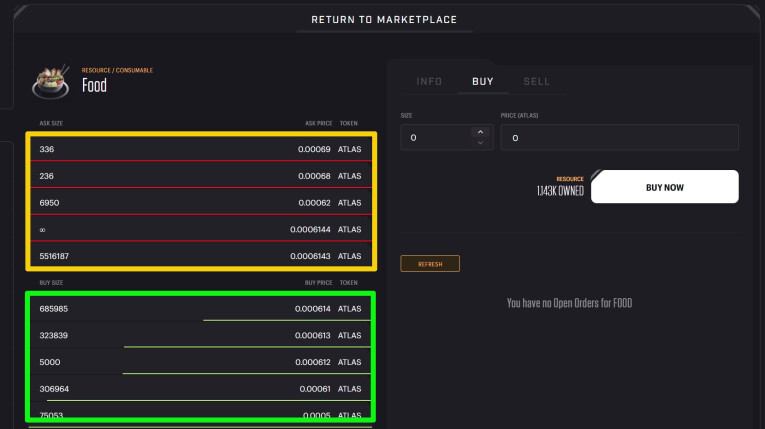Click the Price (ATLAS) input field
This screenshot has width=765, height=429.
(x=619, y=138)
